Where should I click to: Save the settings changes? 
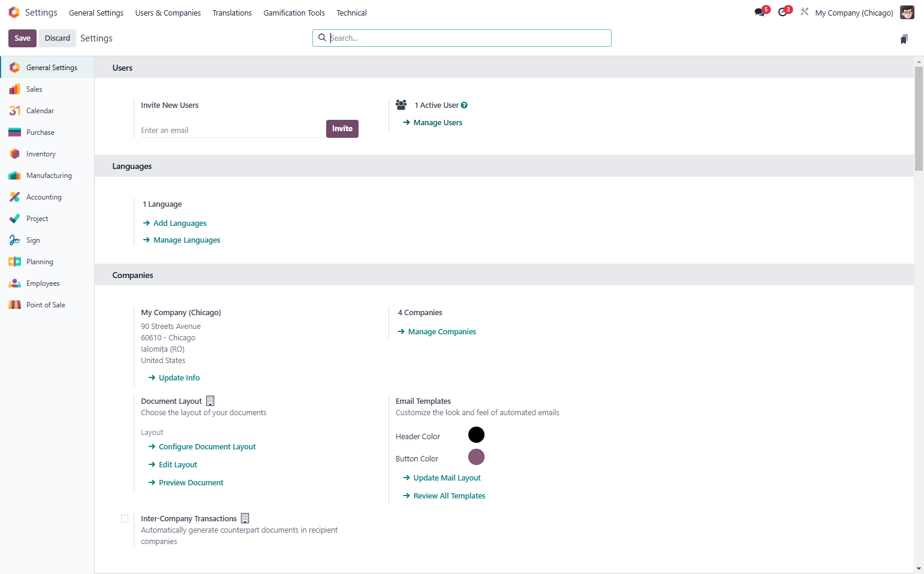(x=23, y=38)
